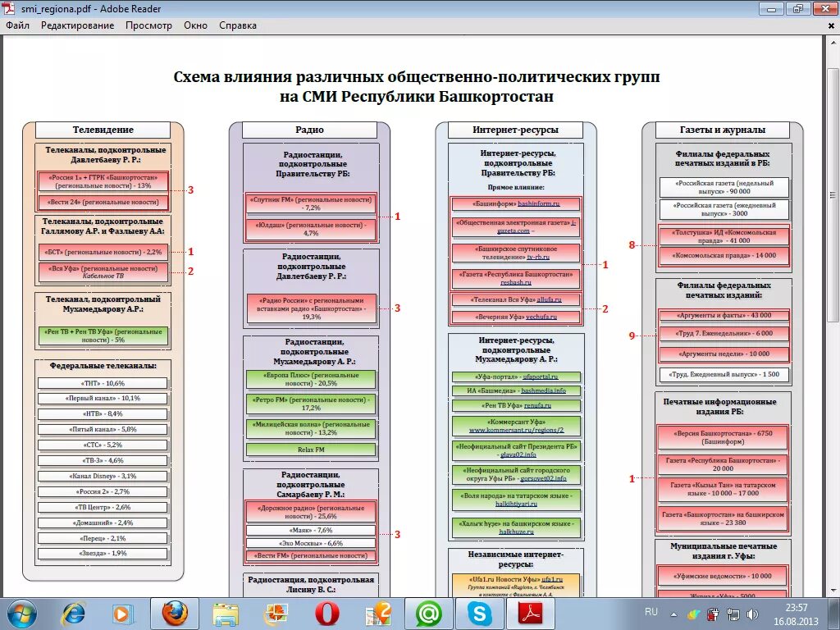Open the www.kommersant.ru/regions/2 link
Screen dimensions: 840x630
click(x=516, y=430)
